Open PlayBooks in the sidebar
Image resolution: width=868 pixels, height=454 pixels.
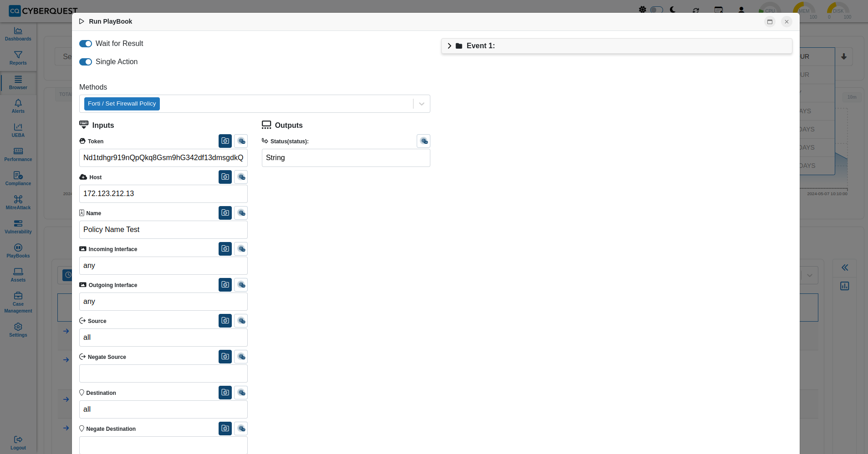point(18,251)
